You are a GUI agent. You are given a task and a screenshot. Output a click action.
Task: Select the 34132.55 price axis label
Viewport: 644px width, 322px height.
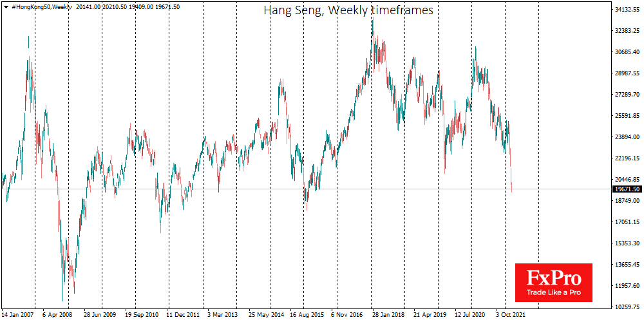[x=627, y=10]
